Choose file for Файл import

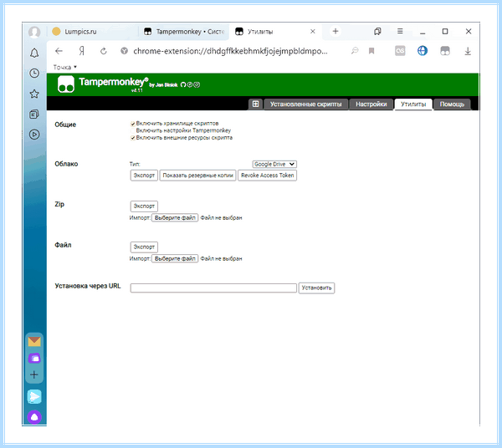[175, 258]
